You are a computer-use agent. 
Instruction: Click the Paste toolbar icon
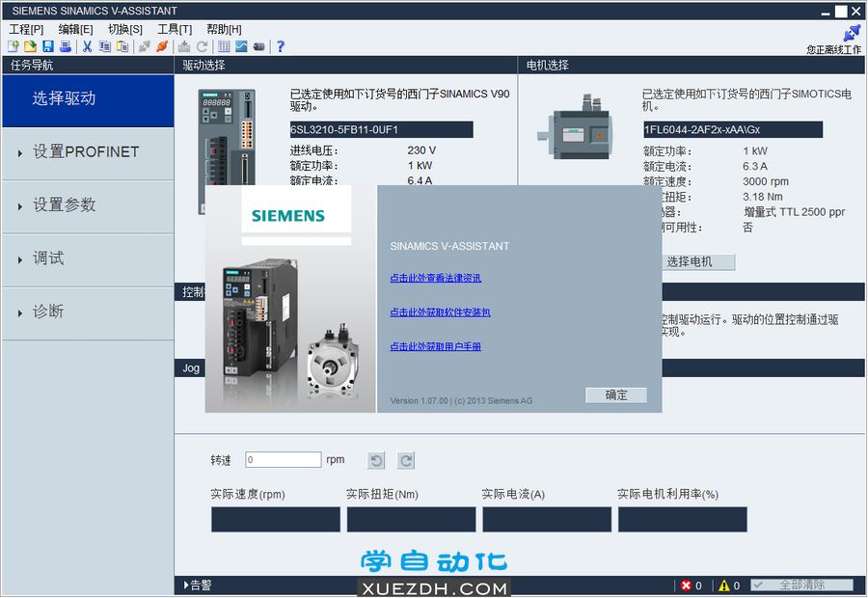(122, 46)
